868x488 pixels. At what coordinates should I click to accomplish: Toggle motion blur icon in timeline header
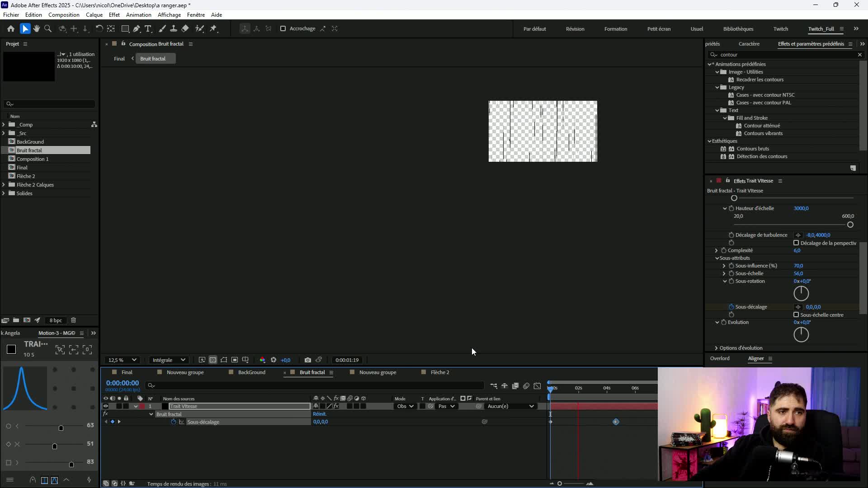coord(526,386)
